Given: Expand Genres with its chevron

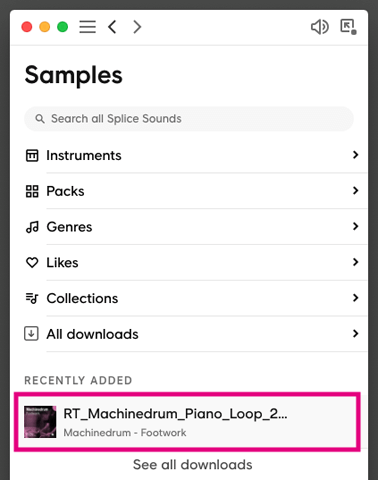Looking at the screenshot, I should [355, 226].
